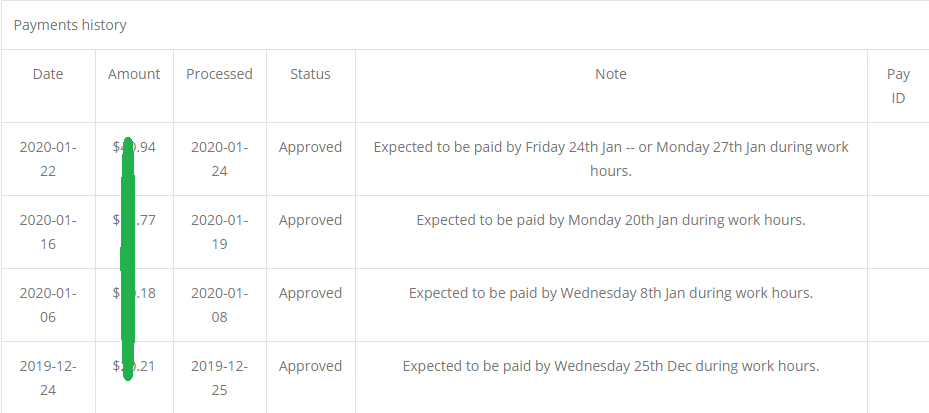
Task: Click the note mentioning Wednesday 25th Dec
Action: point(611,366)
